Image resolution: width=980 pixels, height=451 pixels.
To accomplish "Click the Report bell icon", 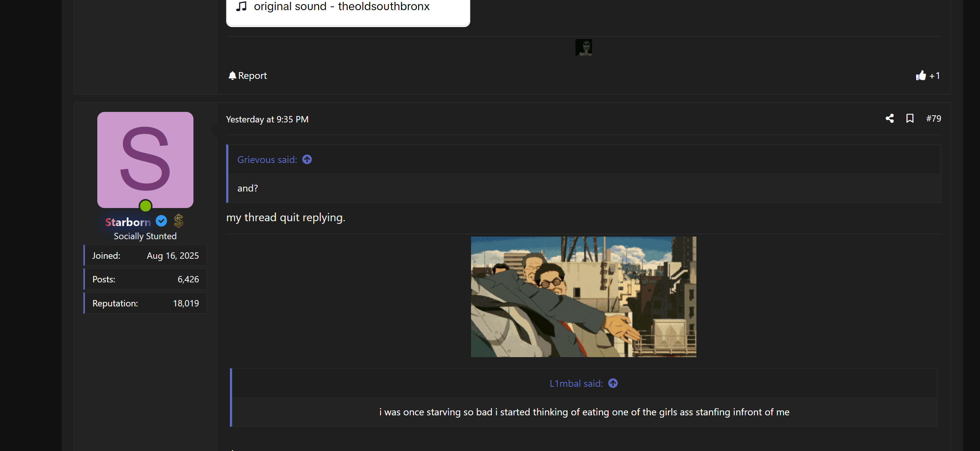I will coord(232,76).
